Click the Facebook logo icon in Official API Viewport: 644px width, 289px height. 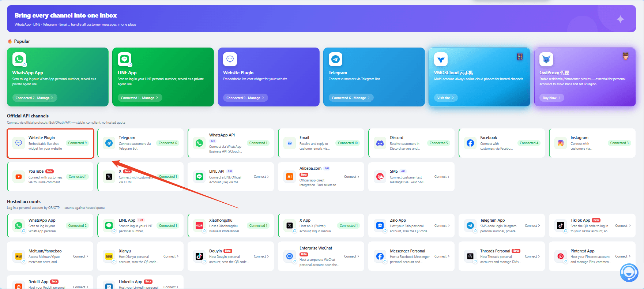(470, 143)
